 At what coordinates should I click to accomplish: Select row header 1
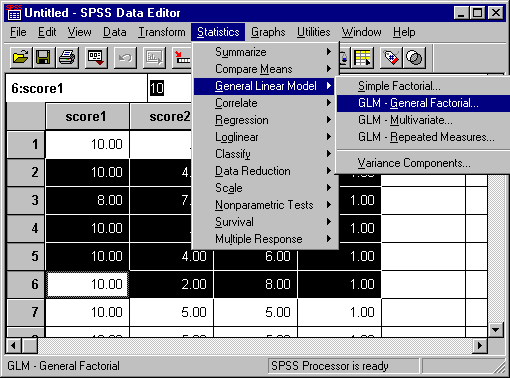click(26, 144)
